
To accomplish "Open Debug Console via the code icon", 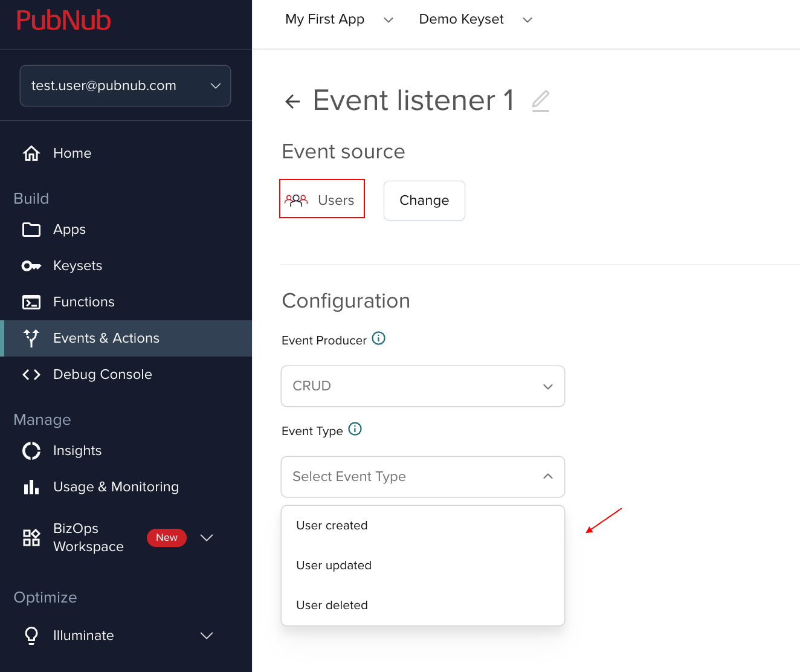I will click(x=31, y=374).
